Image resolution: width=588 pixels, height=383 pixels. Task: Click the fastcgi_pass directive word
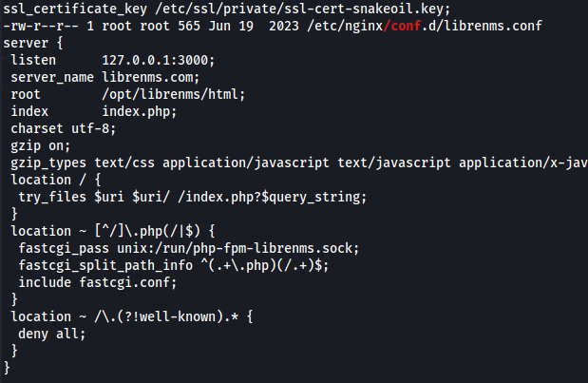(x=64, y=248)
